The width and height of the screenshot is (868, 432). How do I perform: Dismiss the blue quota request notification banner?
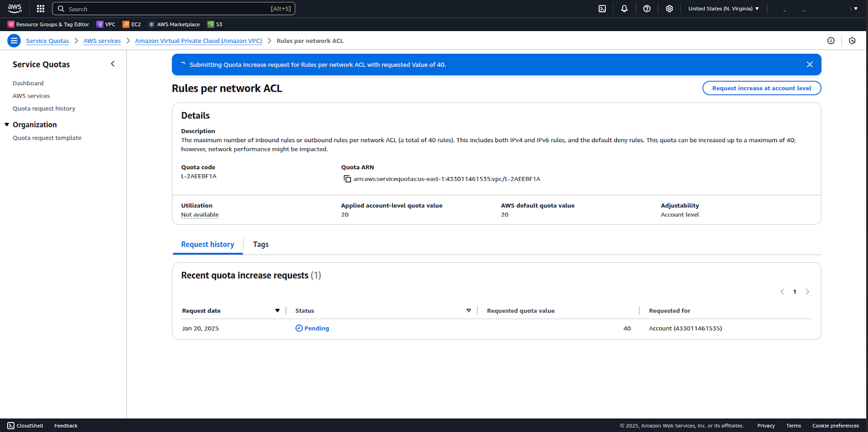809,65
